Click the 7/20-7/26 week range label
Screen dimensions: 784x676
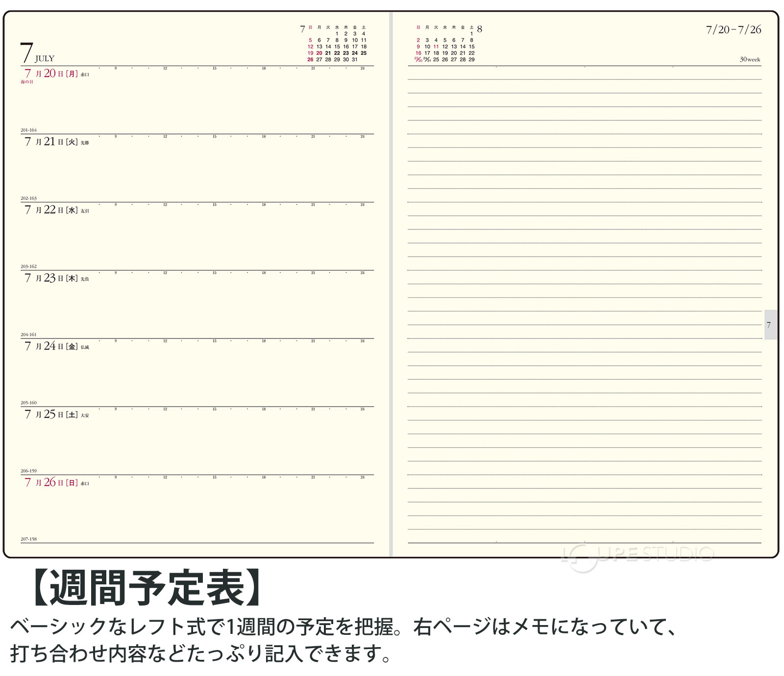pos(733,29)
